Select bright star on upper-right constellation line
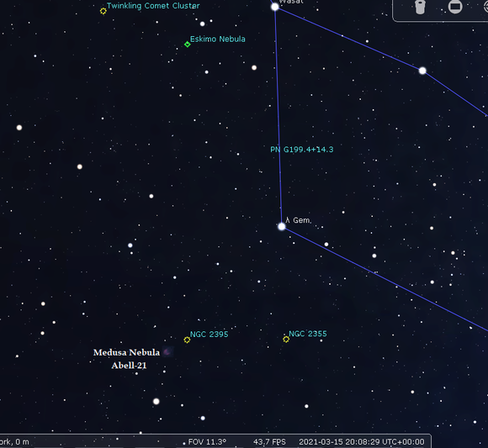Image resolution: width=488 pixels, height=448 pixels. [422, 71]
